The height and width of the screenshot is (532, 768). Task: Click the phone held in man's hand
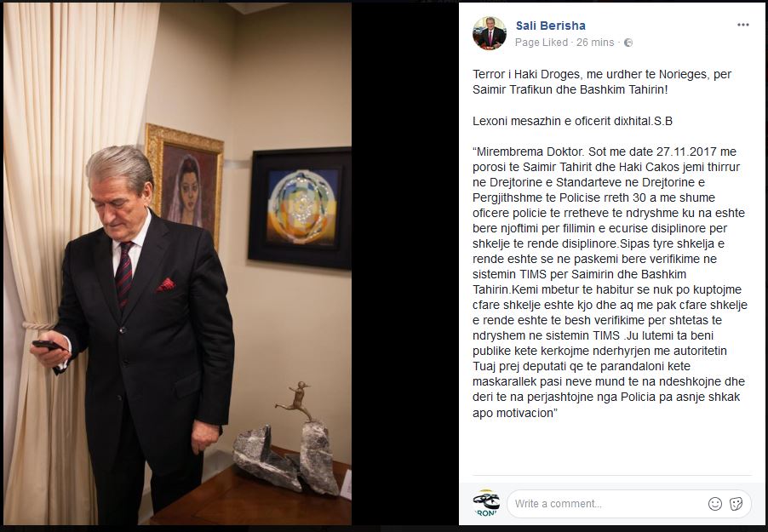pyautogui.click(x=48, y=346)
